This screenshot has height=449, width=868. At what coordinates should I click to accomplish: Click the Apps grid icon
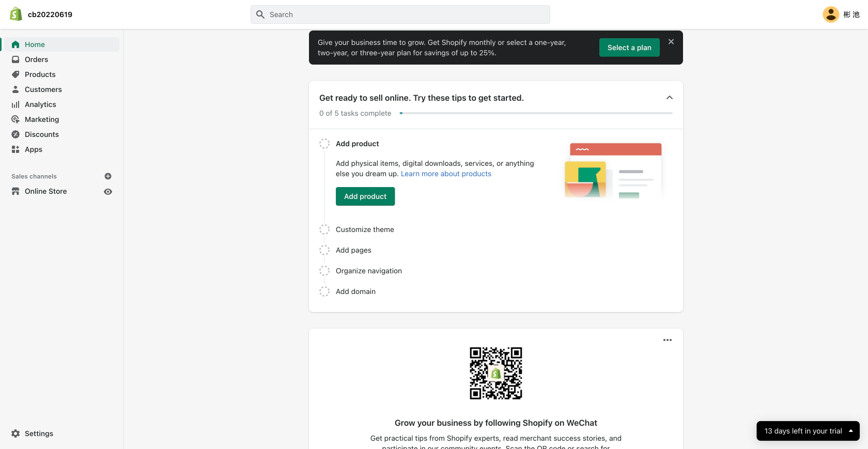click(x=16, y=149)
